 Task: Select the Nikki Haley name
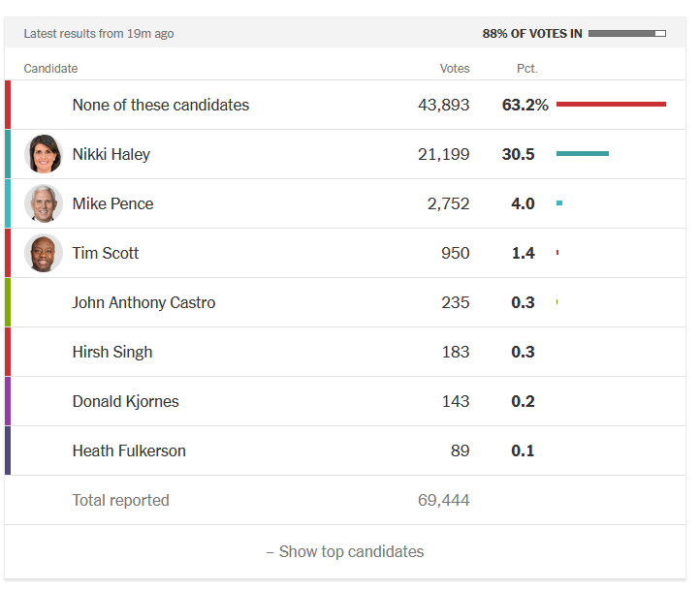pyautogui.click(x=111, y=154)
